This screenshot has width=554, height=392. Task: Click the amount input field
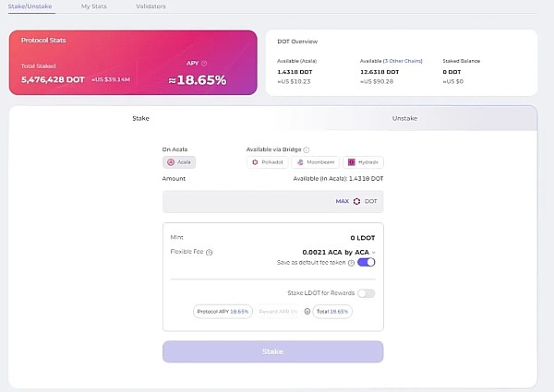pos(272,201)
